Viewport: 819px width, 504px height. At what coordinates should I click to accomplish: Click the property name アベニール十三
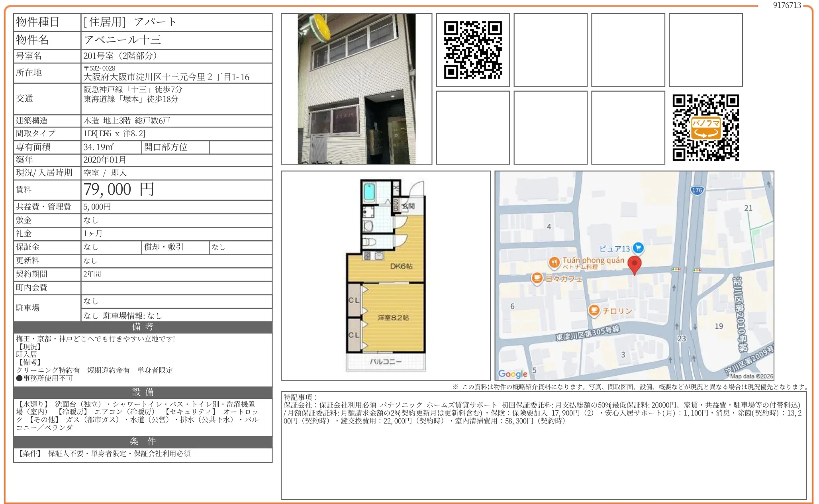pyautogui.click(x=122, y=40)
